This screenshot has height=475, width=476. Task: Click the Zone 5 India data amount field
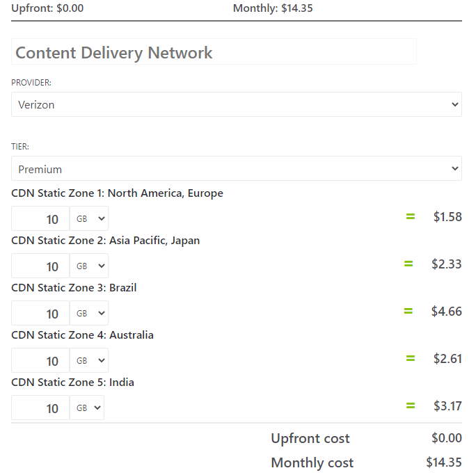point(40,408)
